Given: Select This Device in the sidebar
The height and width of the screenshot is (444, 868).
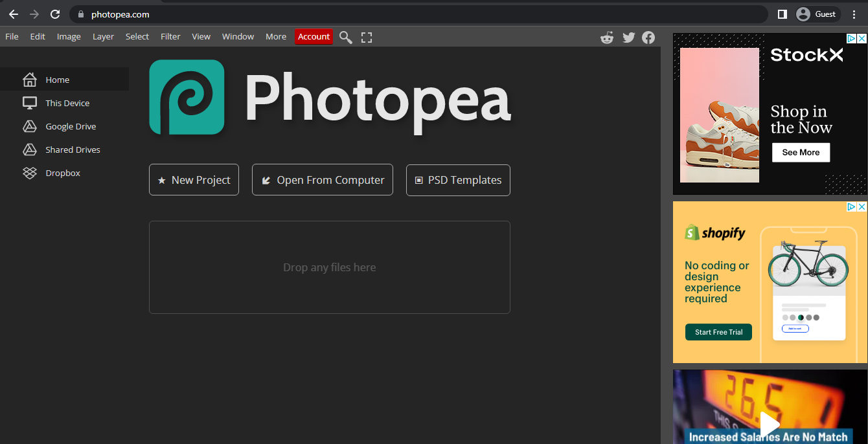Looking at the screenshot, I should 65,103.
